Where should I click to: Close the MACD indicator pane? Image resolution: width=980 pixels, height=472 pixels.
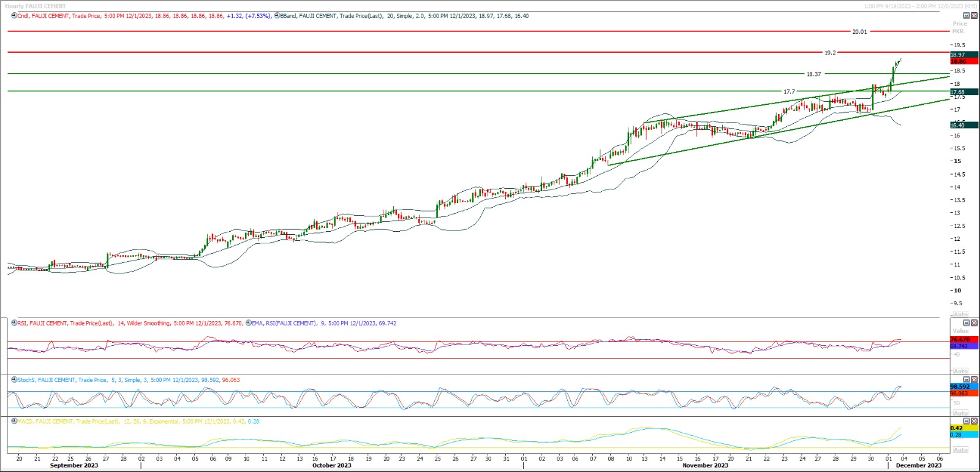click(x=974, y=421)
